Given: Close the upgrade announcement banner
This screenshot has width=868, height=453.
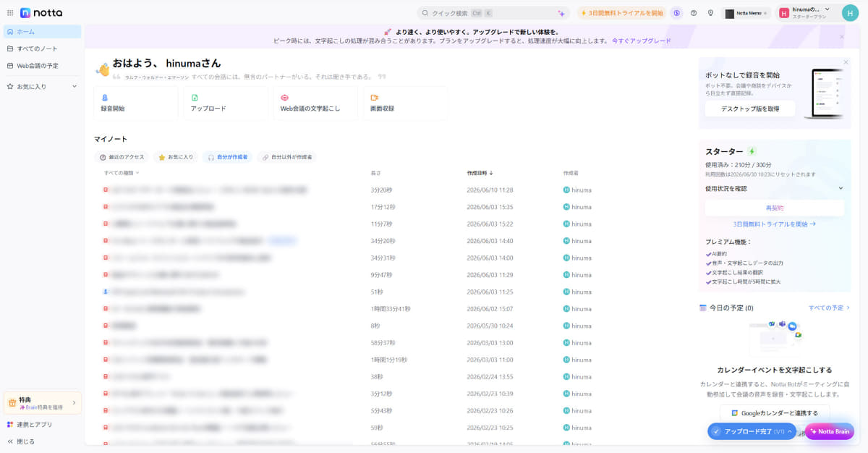Looking at the screenshot, I should tap(841, 36).
